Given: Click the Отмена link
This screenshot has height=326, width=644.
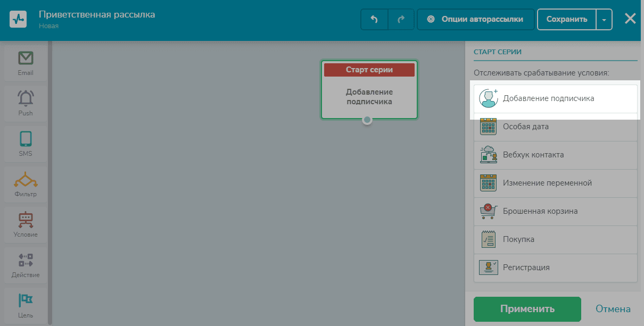Looking at the screenshot, I should 613,309.
